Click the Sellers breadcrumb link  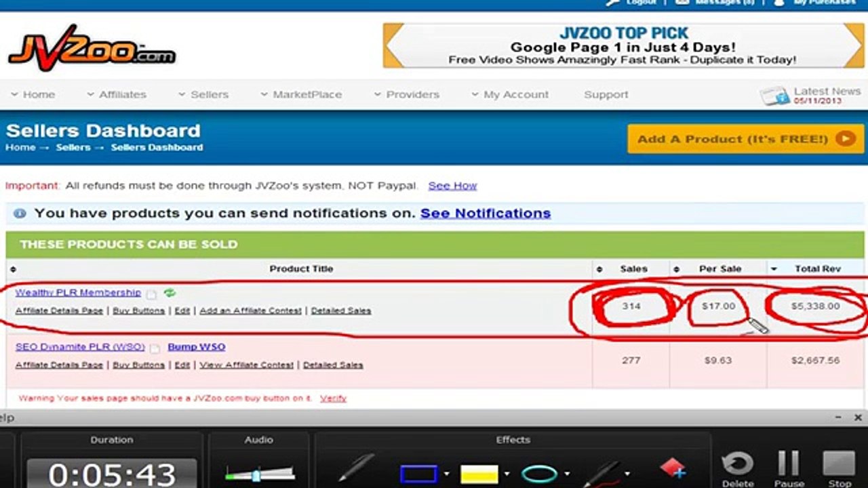coord(73,147)
